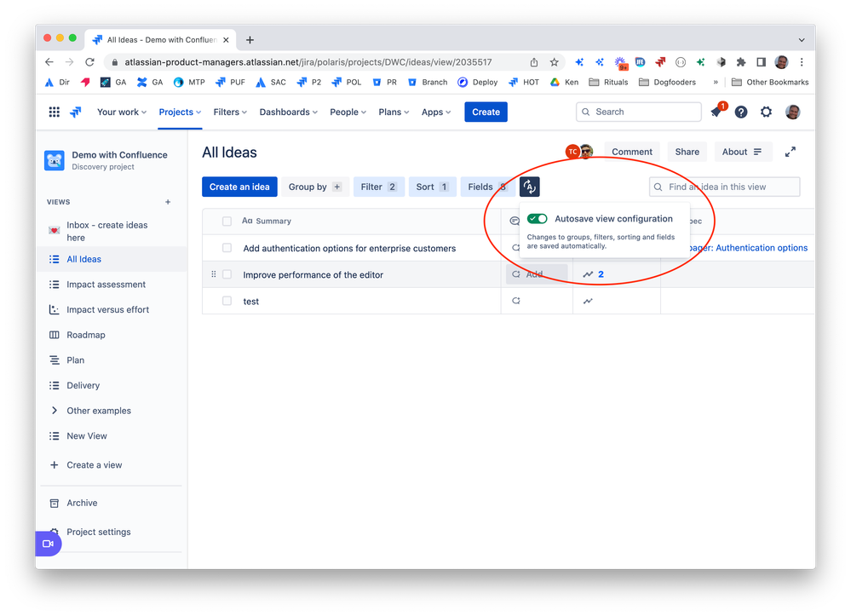This screenshot has width=851, height=616.
Task: Open the Dashboards dropdown
Action: click(288, 112)
